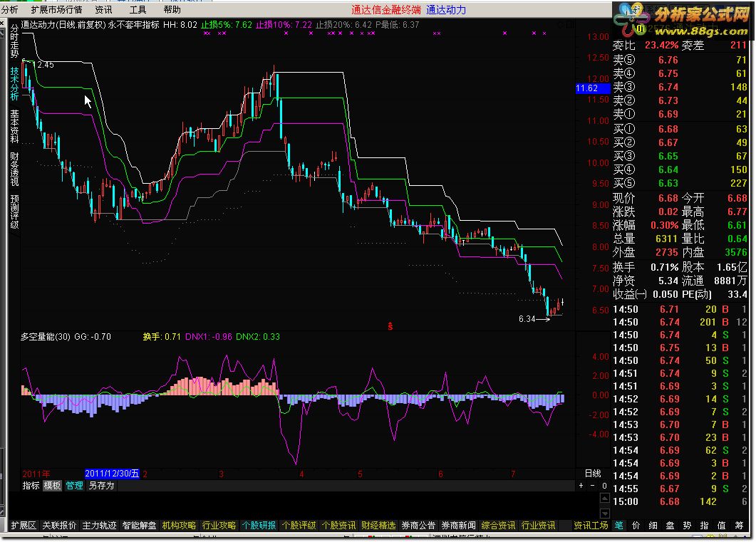Open the 券商新闻 bottom tab

tap(459, 525)
